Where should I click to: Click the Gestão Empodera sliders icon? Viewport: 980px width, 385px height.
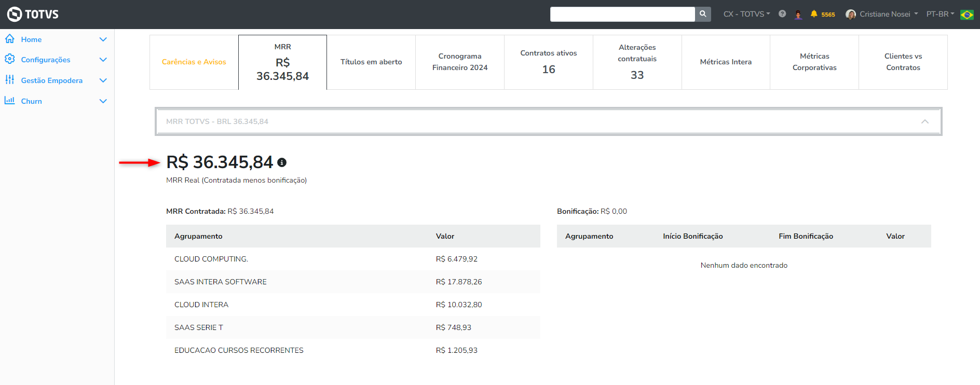10,80
